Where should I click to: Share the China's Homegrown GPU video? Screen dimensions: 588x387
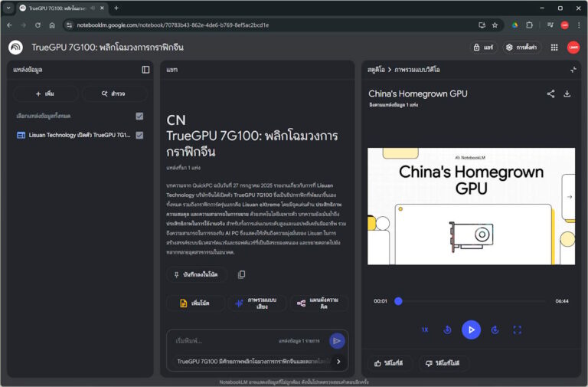coord(550,93)
